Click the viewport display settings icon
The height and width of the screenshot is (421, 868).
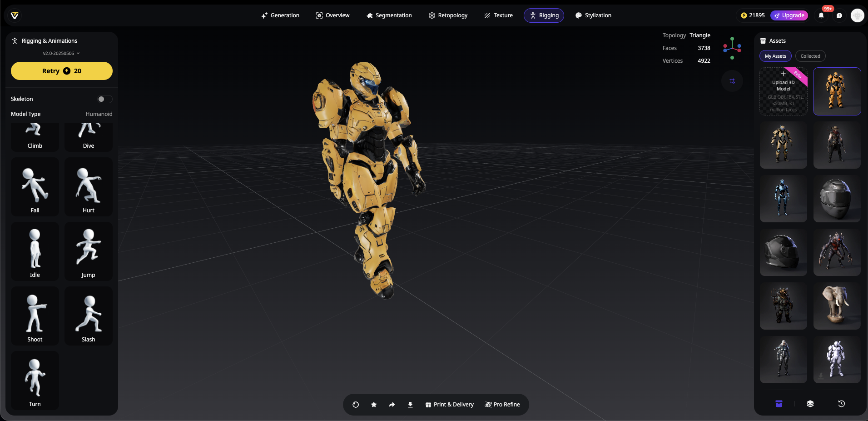coord(732,81)
